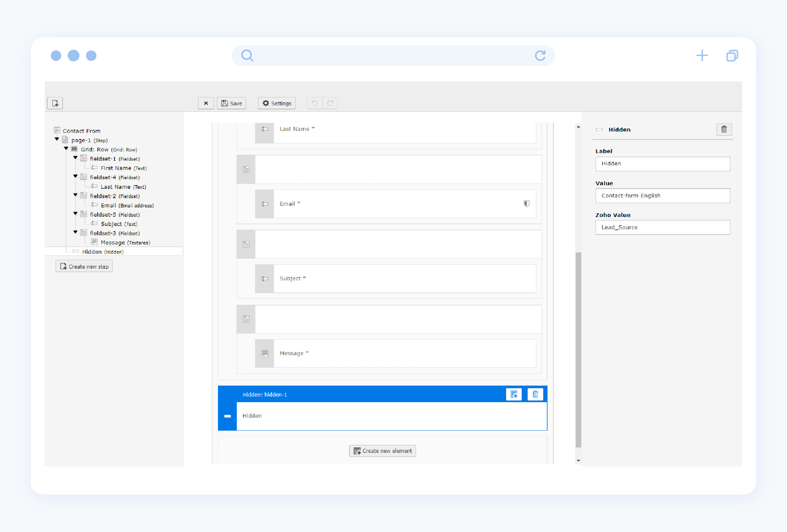Click stage scrollbar down arrow

click(x=578, y=460)
